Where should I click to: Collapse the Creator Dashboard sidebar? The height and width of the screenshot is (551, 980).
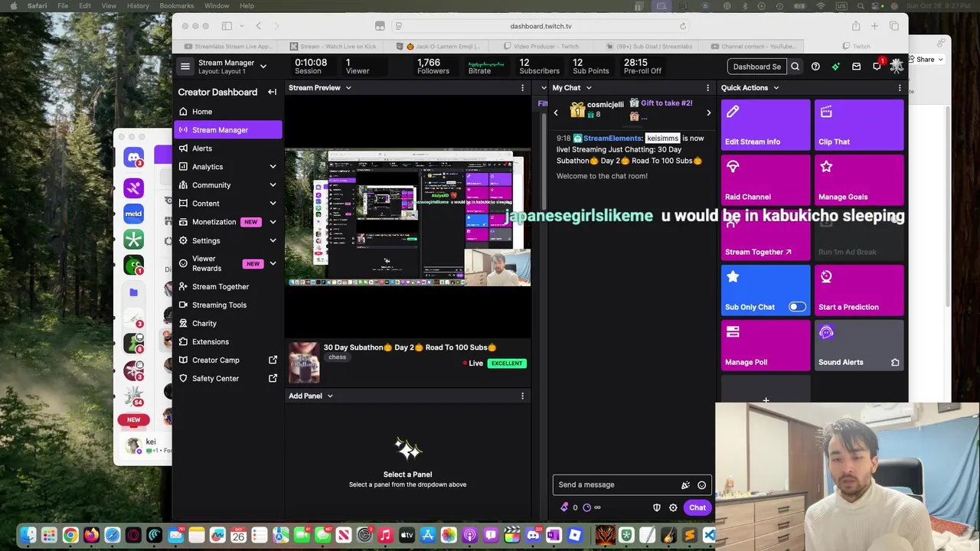272,92
